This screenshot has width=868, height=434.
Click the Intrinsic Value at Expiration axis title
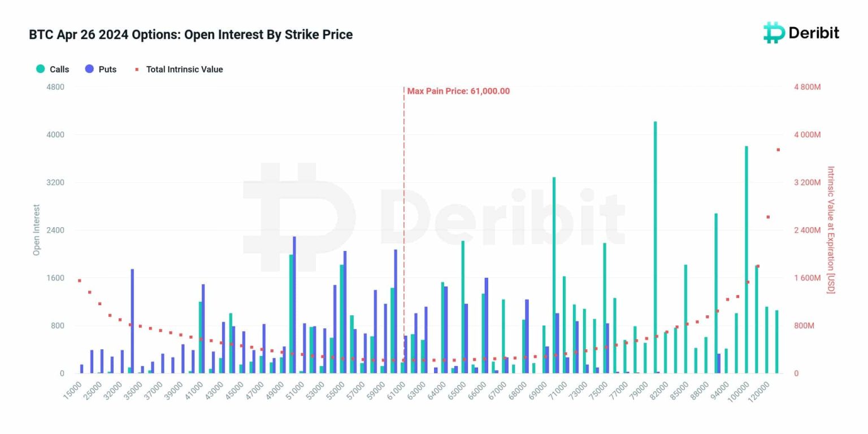click(830, 229)
